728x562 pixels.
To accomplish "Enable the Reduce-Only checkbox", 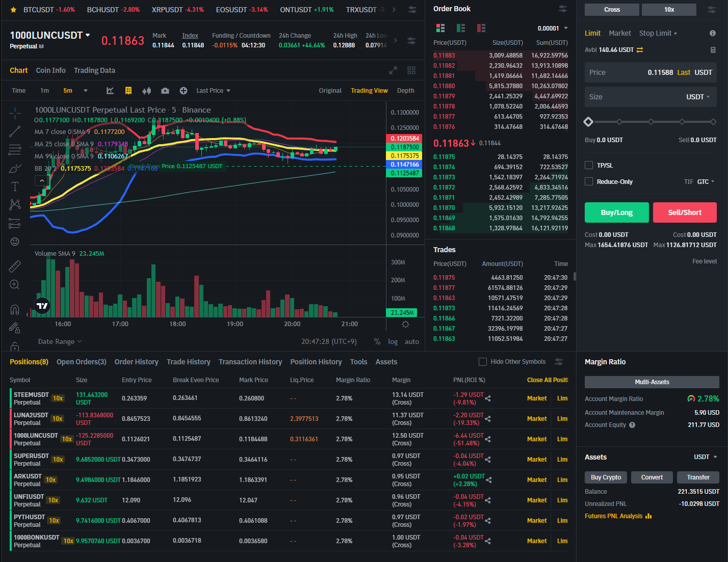I will click(589, 181).
